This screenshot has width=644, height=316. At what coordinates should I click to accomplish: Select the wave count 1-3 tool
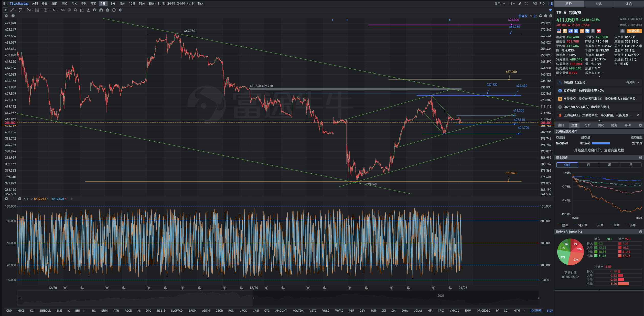click(29, 10)
